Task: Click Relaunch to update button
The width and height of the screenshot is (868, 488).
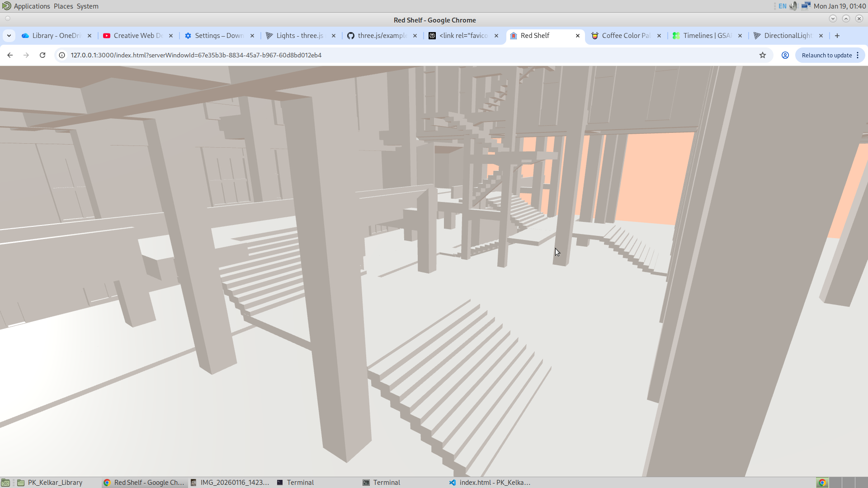Action: pyautogui.click(x=826, y=55)
